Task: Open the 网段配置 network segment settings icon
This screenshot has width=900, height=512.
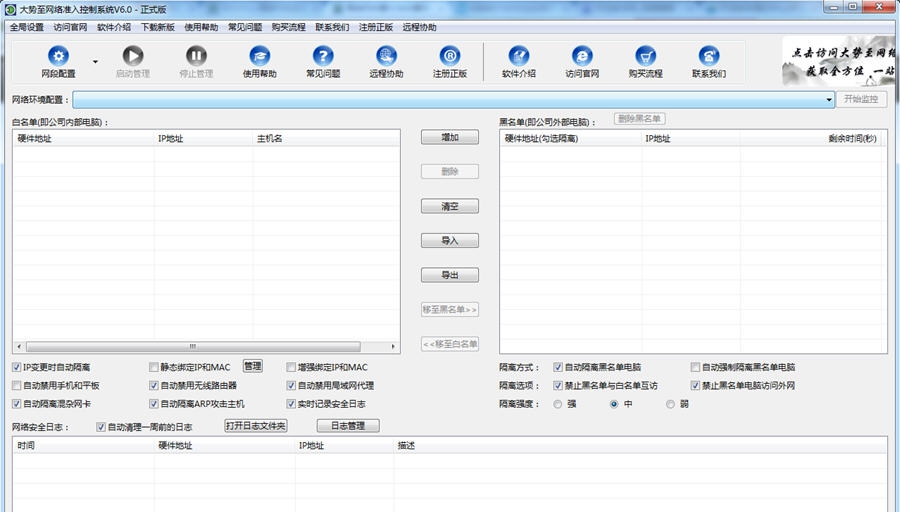Action: click(x=59, y=56)
